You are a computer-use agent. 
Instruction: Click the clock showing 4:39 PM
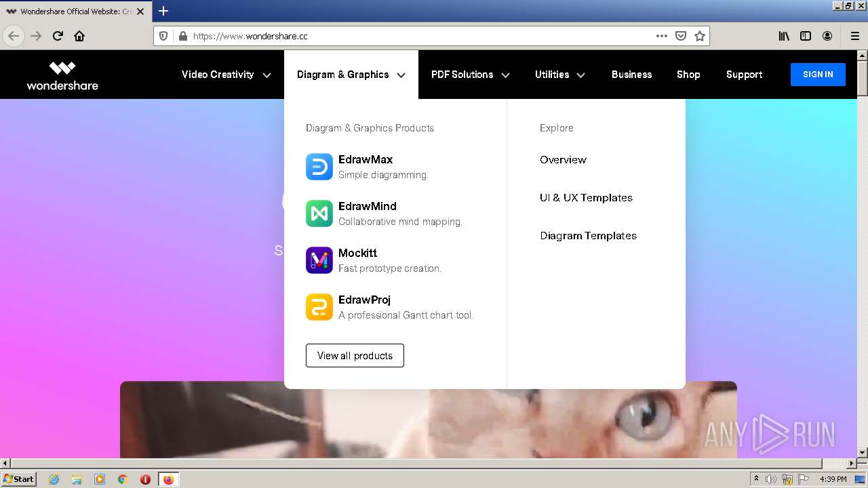coord(833,479)
